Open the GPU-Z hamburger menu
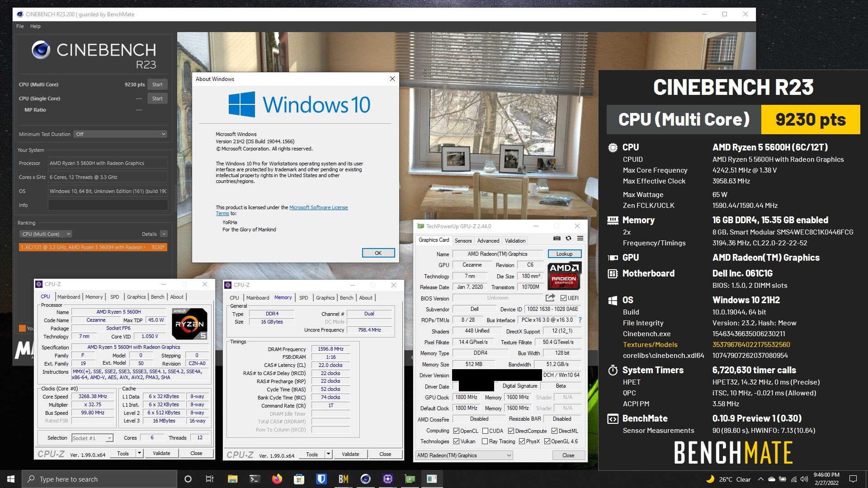 pyautogui.click(x=580, y=238)
